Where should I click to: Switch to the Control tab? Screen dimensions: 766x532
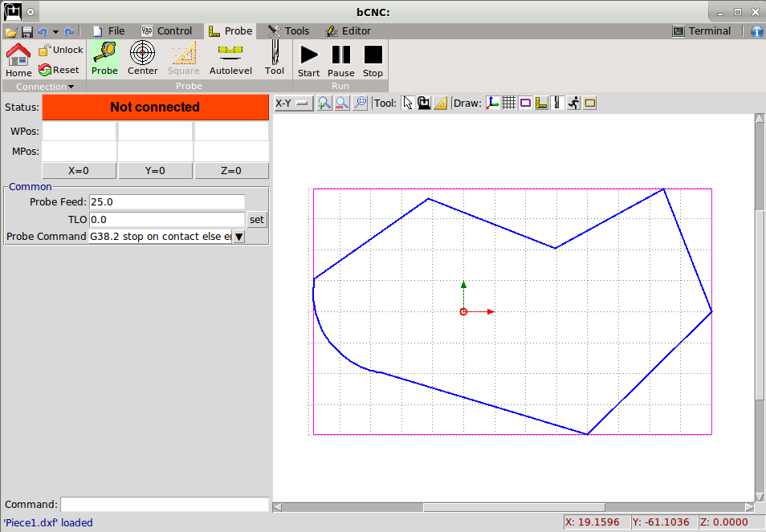point(166,31)
